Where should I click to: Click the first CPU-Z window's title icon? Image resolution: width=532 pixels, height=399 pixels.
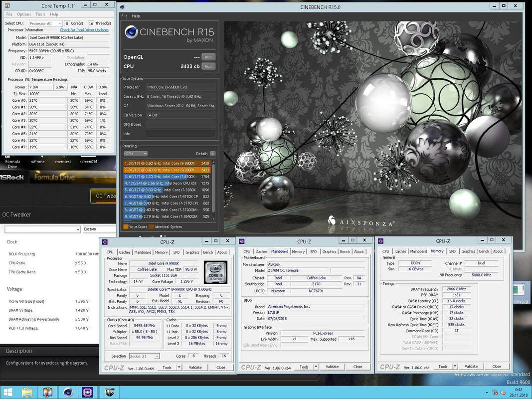tap(105, 242)
